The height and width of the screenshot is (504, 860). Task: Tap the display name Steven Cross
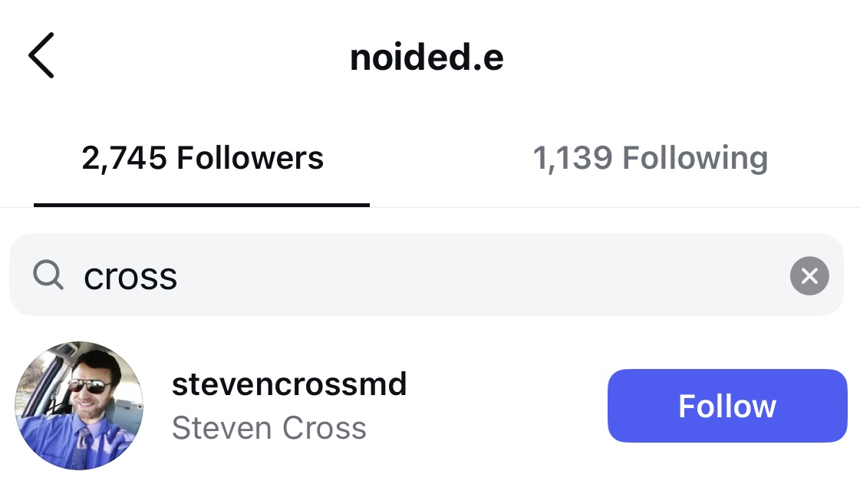pos(269,427)
